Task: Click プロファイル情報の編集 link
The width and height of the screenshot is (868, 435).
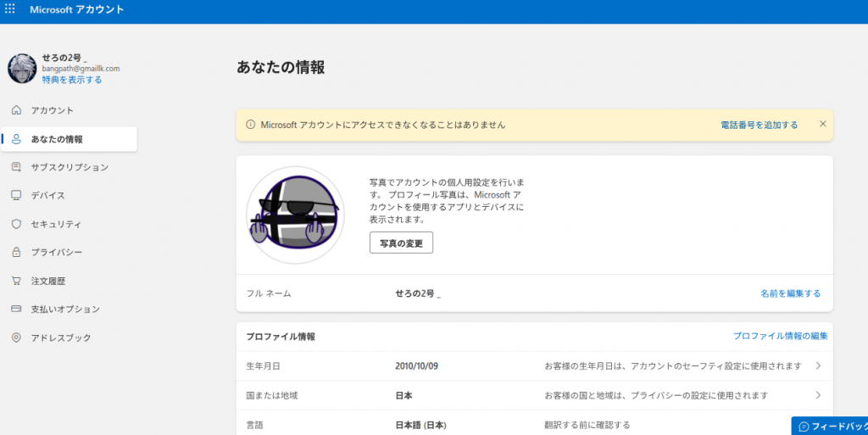Action: tap(780, 337)
